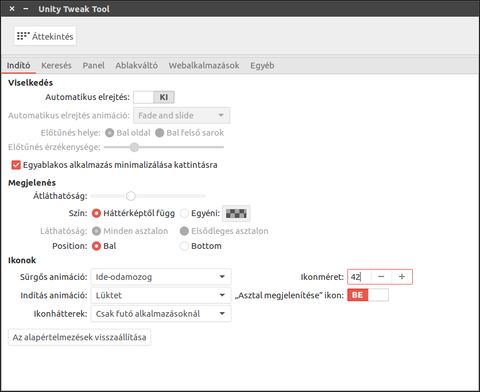This screenshot has width=480, height=392.
Task: Go to the Webalkalmazások tab
Action: pyautogui.click(x=204, y=65)
